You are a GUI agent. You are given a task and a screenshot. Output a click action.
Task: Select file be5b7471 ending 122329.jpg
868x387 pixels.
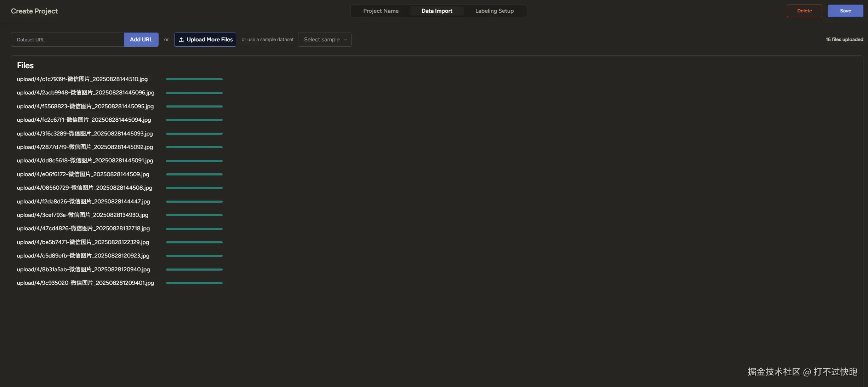pyautogui.click(x=83, y=242)
